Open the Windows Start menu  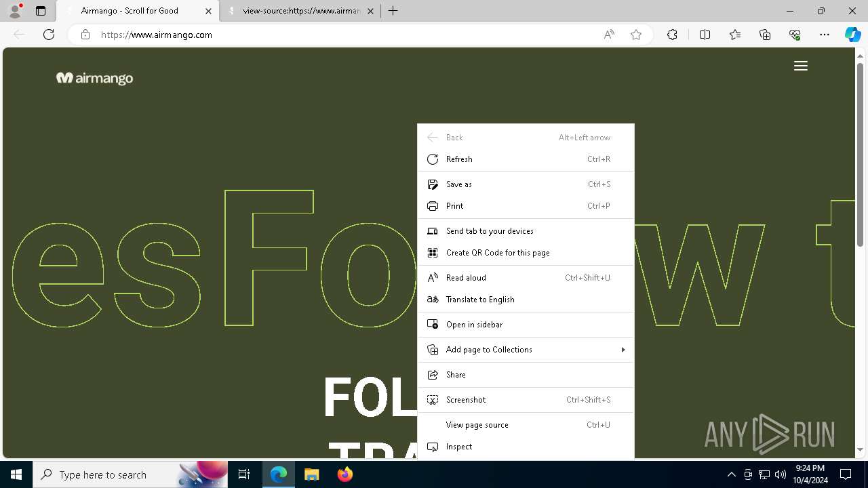coord(16,474)
